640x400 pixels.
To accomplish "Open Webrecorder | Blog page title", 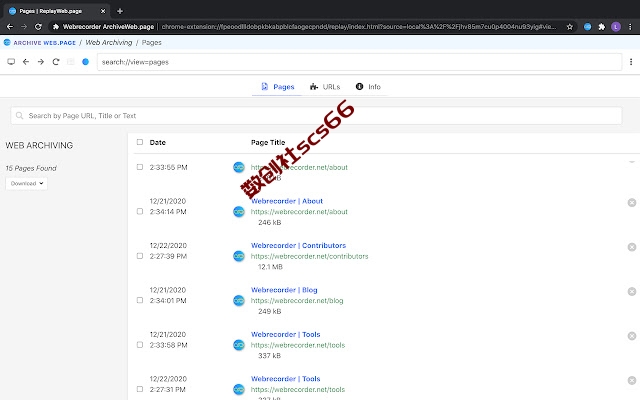I will click(x=284, y=290).
